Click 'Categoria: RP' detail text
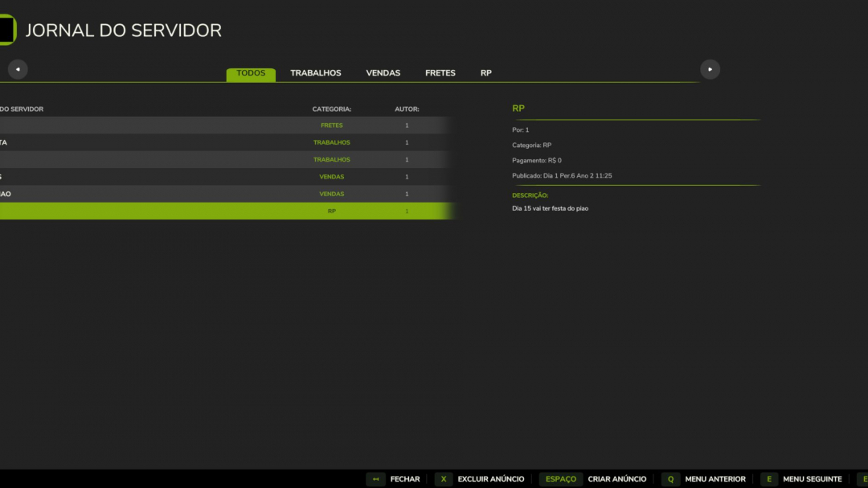 [531, 146]
